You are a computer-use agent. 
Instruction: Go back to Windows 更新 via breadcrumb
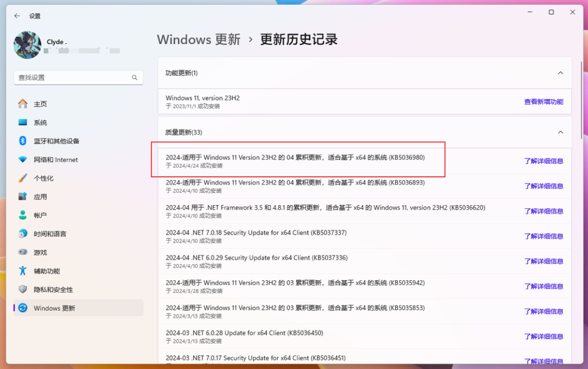198,39
